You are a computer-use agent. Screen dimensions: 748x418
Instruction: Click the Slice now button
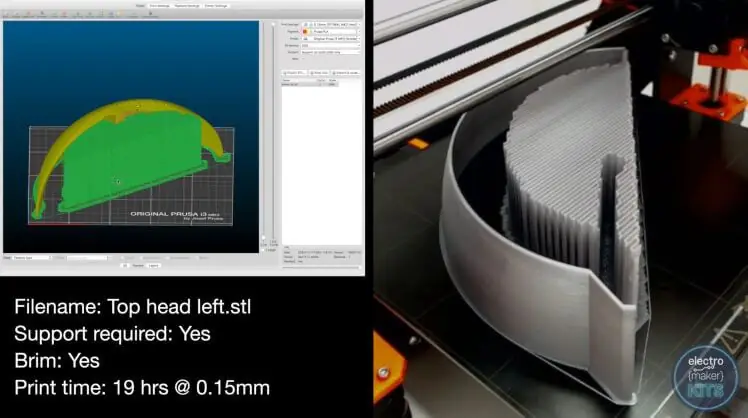(x=319, y=73)
